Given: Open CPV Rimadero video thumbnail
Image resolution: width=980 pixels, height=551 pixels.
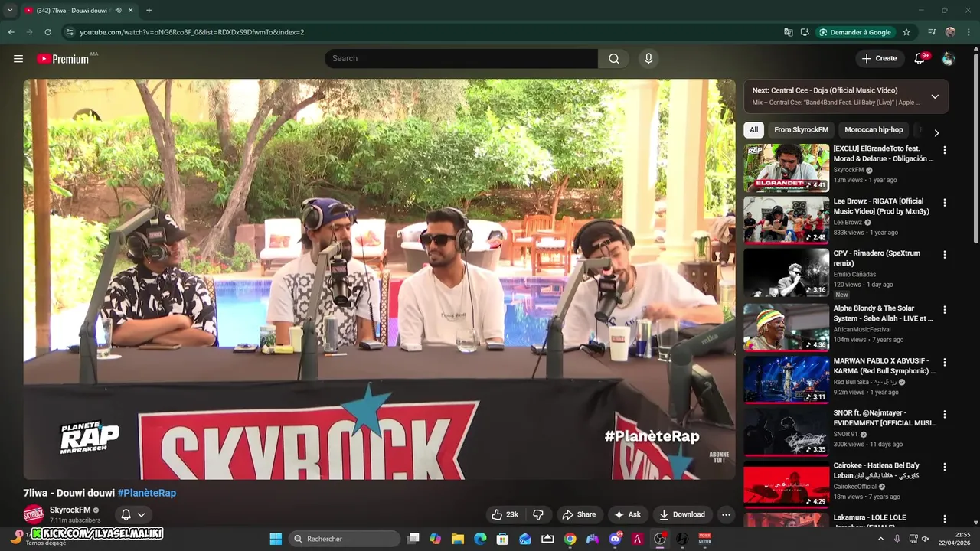Looking at the screenshot, I should (786, 272).
